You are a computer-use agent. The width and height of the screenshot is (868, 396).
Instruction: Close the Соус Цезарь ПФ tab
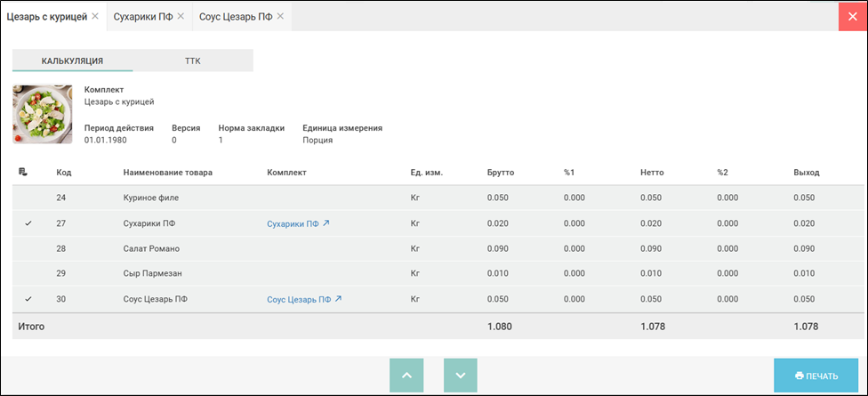[x=281, y=16]
